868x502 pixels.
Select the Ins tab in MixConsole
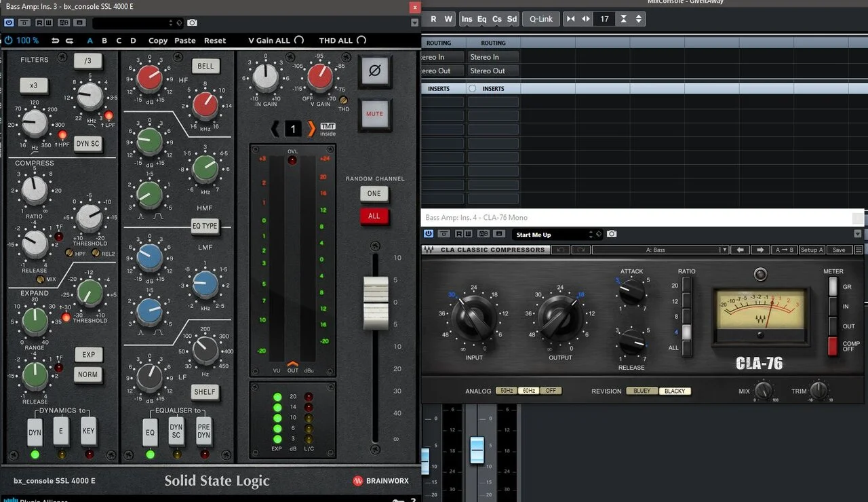467,19
